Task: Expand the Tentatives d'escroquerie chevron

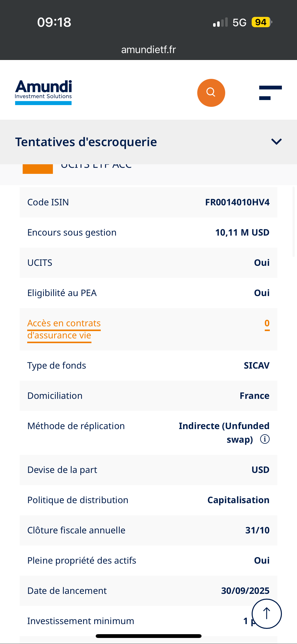Action: 276,142
